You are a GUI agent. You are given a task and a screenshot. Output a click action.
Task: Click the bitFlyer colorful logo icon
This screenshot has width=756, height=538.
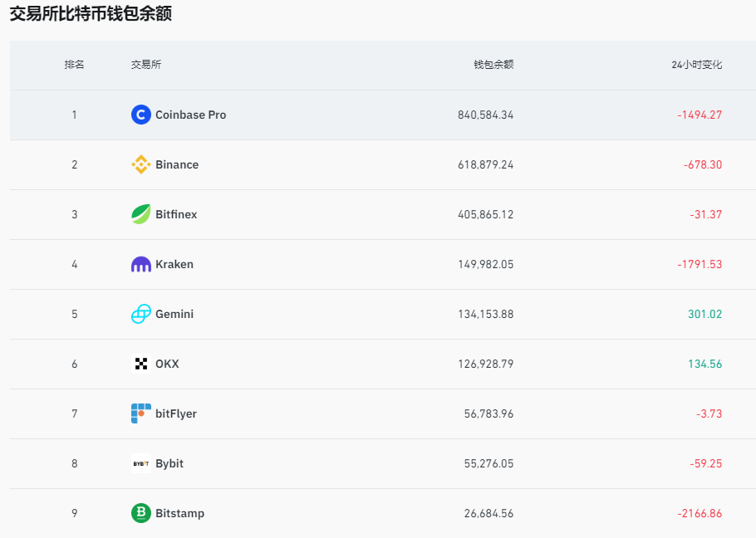click(x=140, y=413)
